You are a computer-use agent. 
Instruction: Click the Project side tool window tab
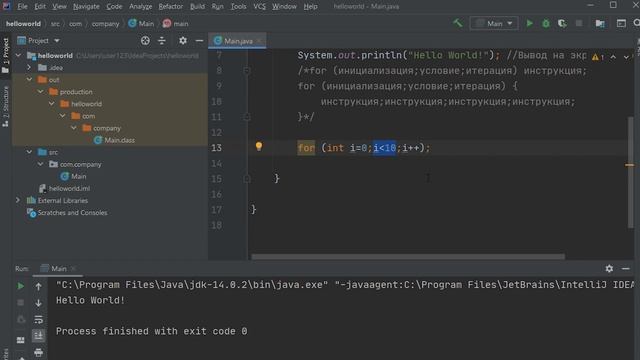pyautogui.click(x=6, y=55)
